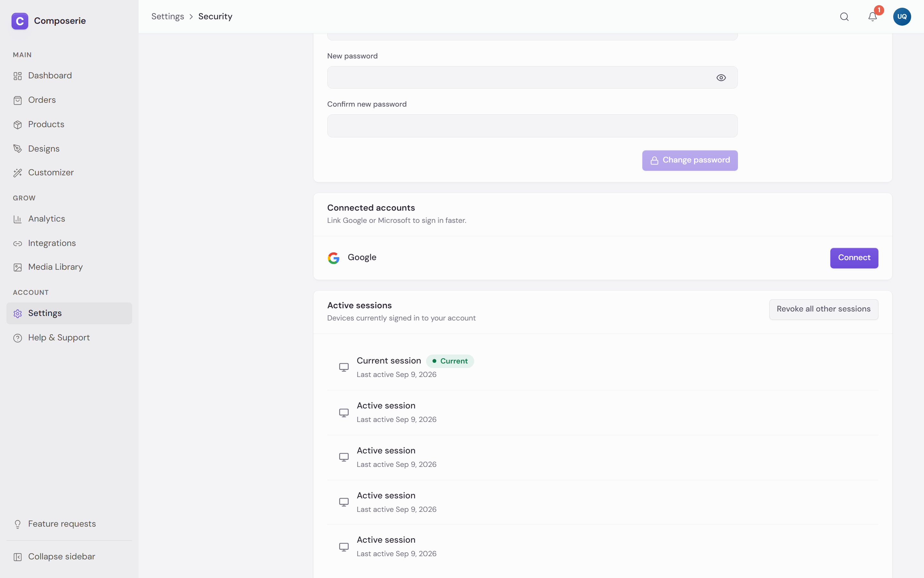Open Feature requests link
This screenshot has height=578, width=924.
(69, 524)
